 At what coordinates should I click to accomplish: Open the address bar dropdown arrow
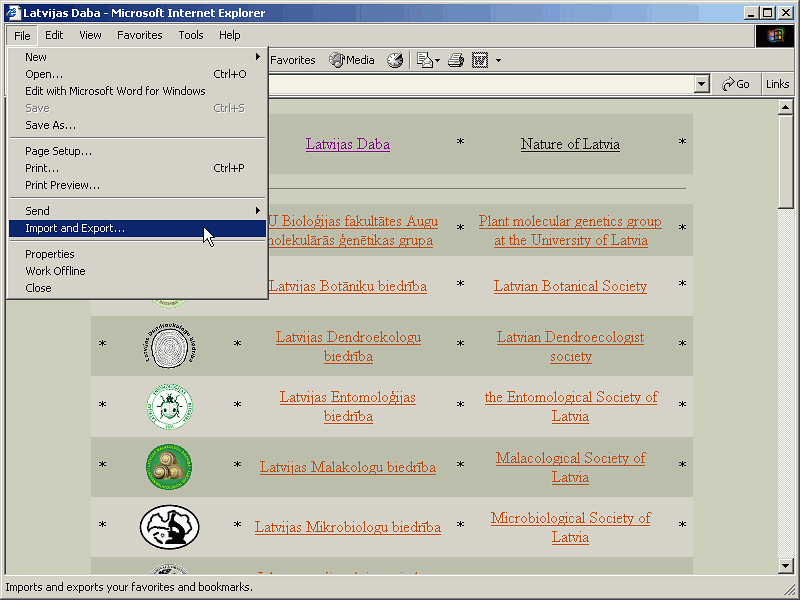(x=702, y=84)
